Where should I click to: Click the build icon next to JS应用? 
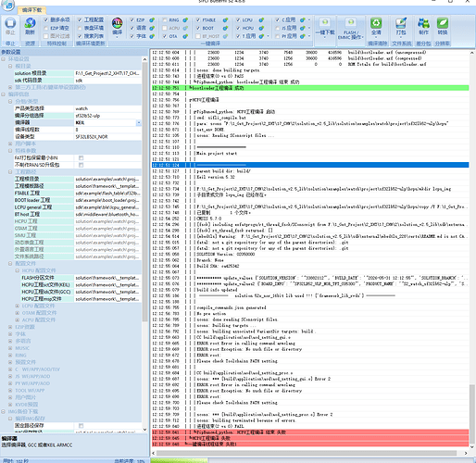click(x=303, y=28)
